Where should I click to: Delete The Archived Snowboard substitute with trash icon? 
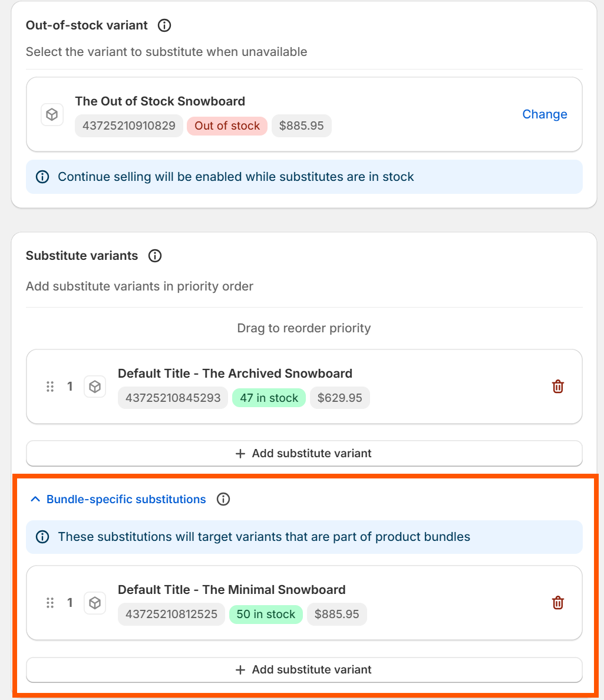tap(557, 387)
